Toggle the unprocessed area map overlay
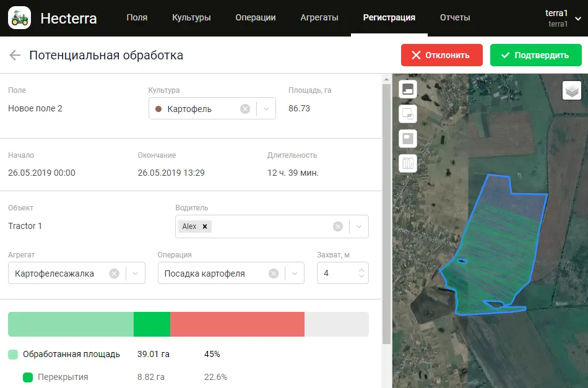Viewport: 588px width, 388px height. tap(408, 139)
